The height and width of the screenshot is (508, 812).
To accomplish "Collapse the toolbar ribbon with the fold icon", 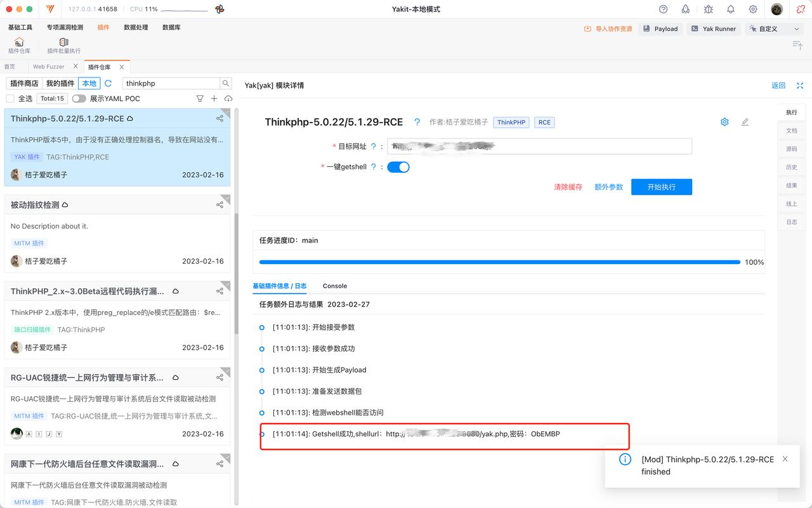I will point(797,44).
